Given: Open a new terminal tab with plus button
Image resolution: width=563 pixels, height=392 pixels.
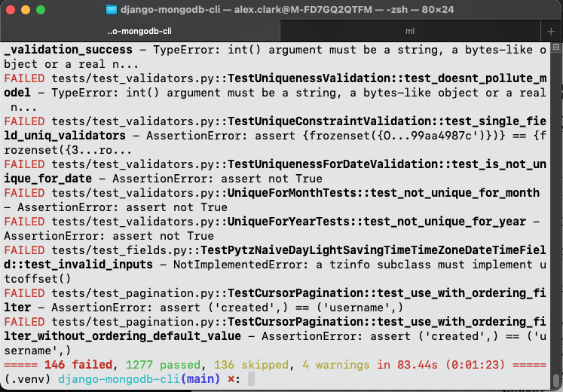Looking at the screenshot, I should point(551,32).
